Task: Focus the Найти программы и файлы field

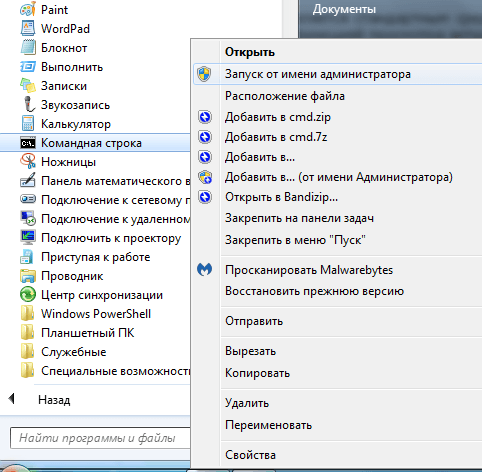Action: (x=100, y=438)
